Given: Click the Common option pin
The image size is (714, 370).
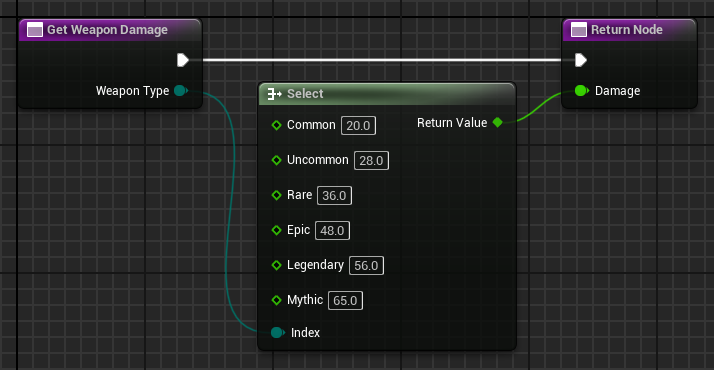Looking at the screenshot, I should [276, 125].
